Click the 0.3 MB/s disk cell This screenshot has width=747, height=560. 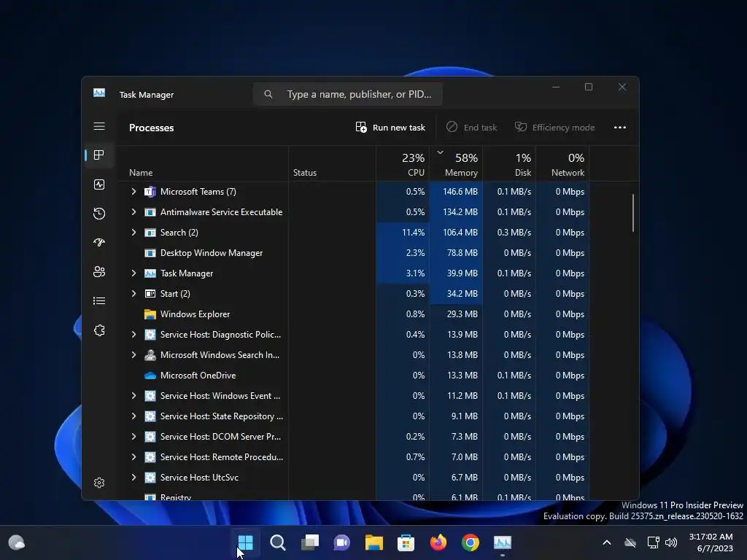(509, 233)
